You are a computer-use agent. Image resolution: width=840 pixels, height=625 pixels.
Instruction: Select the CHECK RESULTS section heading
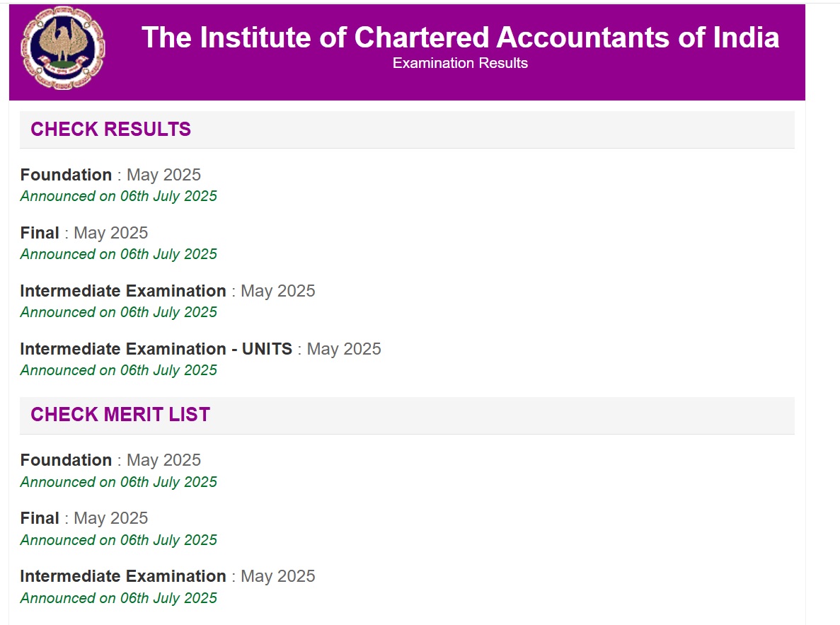click(110, 129)
